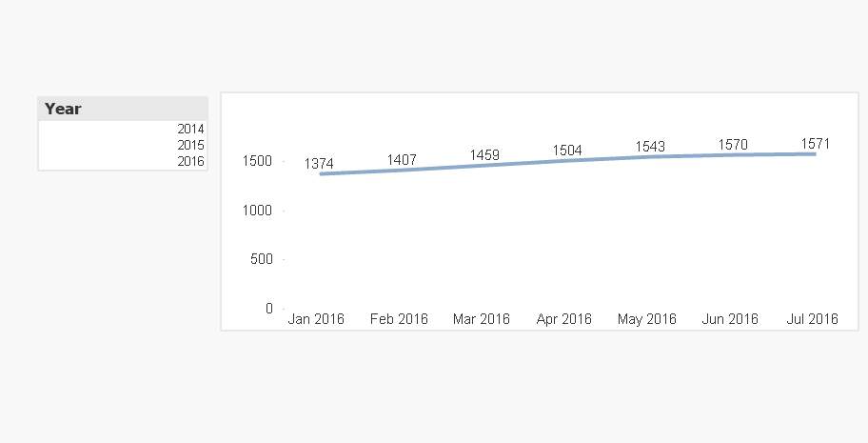Select Mar 2016 on the x-axis

[482, 319]
